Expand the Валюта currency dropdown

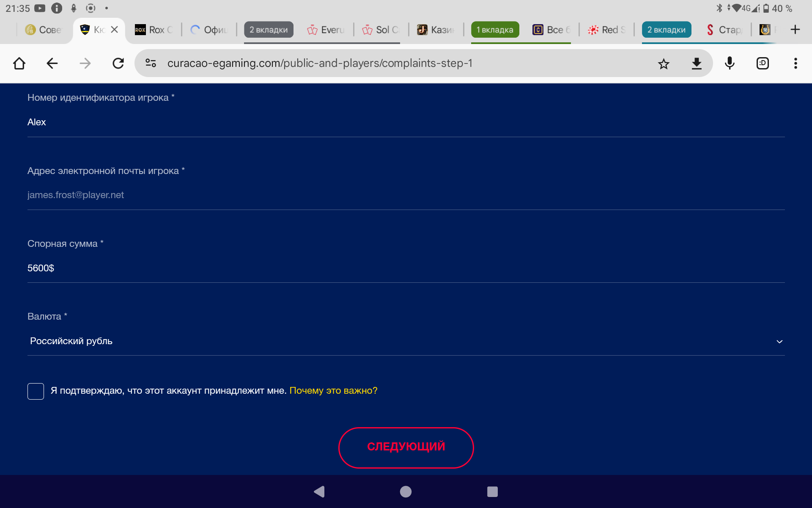tap(406, 341)
